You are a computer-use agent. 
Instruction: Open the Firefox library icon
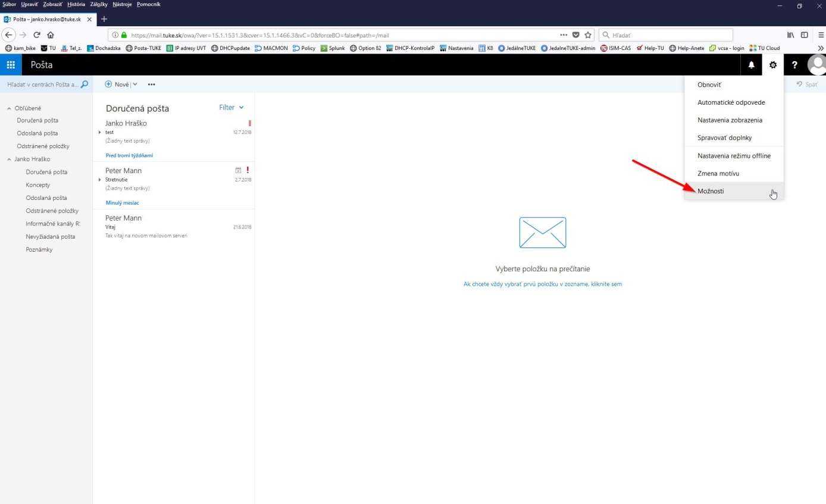(791, 35)
